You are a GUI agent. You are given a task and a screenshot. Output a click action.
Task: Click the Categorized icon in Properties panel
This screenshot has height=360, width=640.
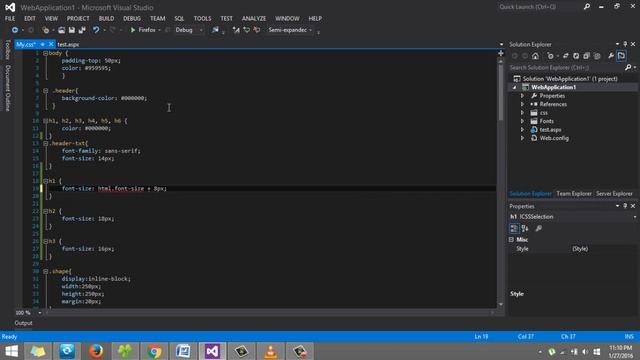(514, 229)
